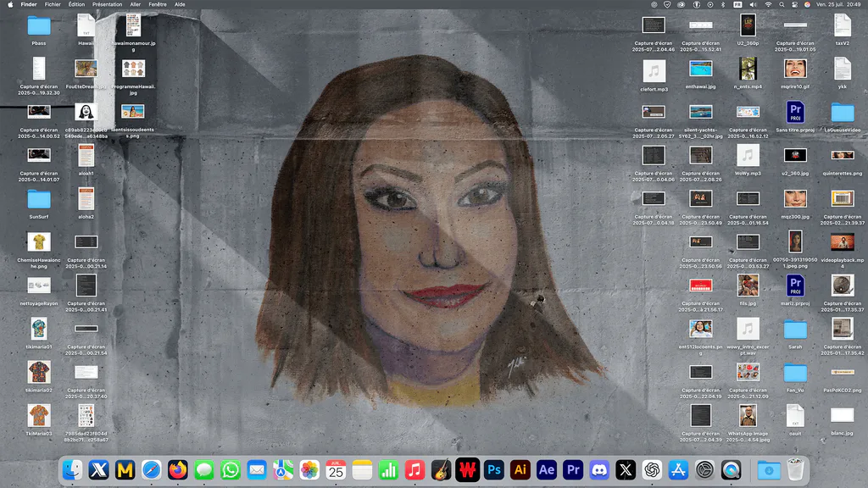Screen dimensions: 868x488
Task: Launch GarageBand from the Dock
Action: [441, 470]
